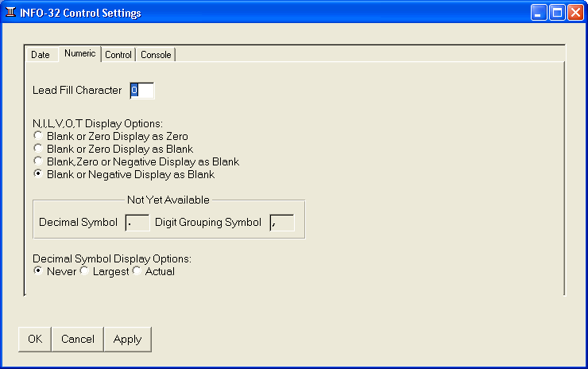Viewport: 588px width, 369px height.
Task: Click the Decimal Symbol field
Action: pyautogui.click(x=137, y=223)
